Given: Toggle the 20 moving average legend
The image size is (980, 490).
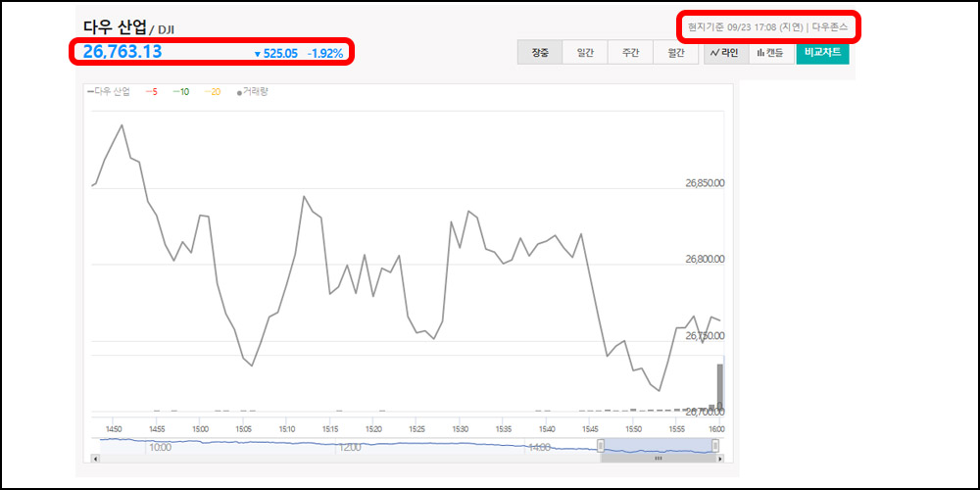Looking at the screenshot, I should (213, 92).
